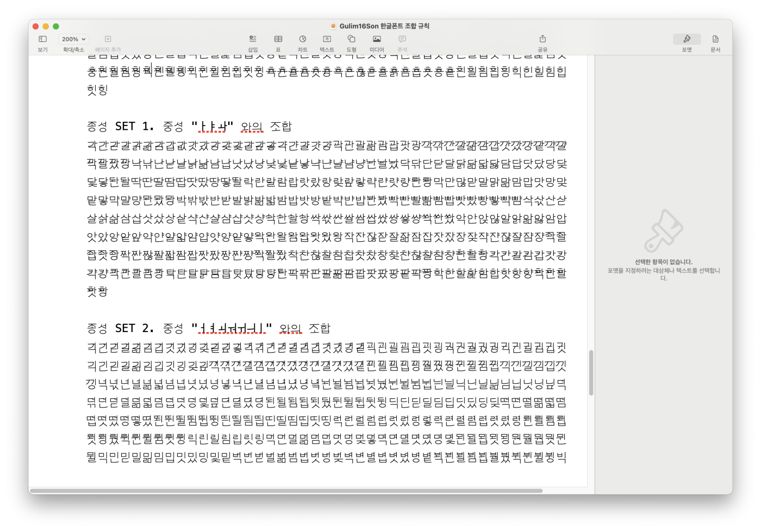The width and height of the screenshot is (761, 532).
Task: Insert a table using the 표 icon
Action: pyautogui.click(x=278, y=39)
